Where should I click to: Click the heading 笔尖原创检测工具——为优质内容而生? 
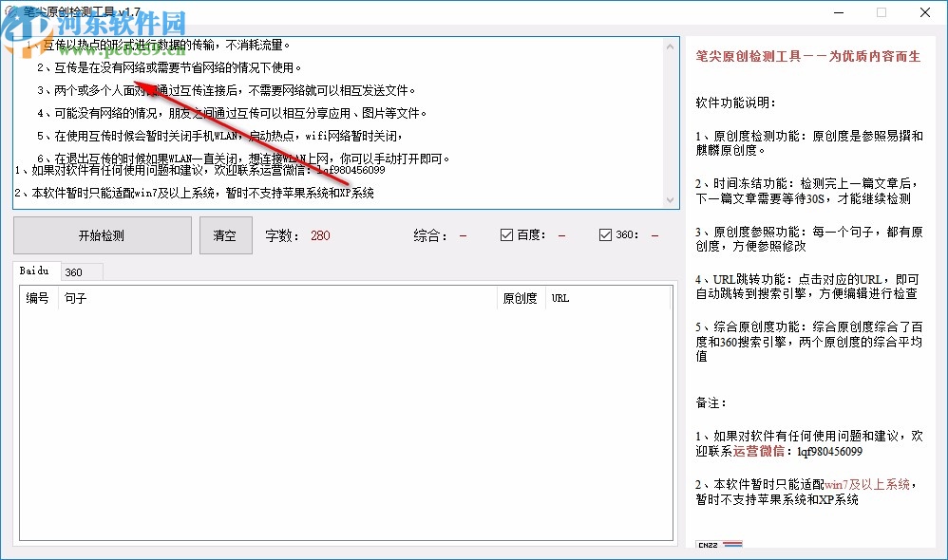pos(807,56)
